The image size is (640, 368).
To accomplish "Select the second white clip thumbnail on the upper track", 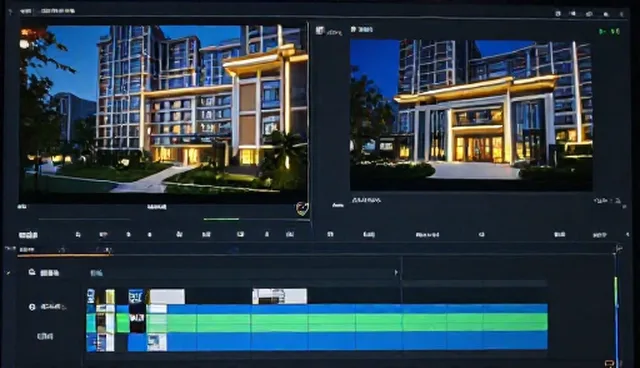I will tap(280, 296).
